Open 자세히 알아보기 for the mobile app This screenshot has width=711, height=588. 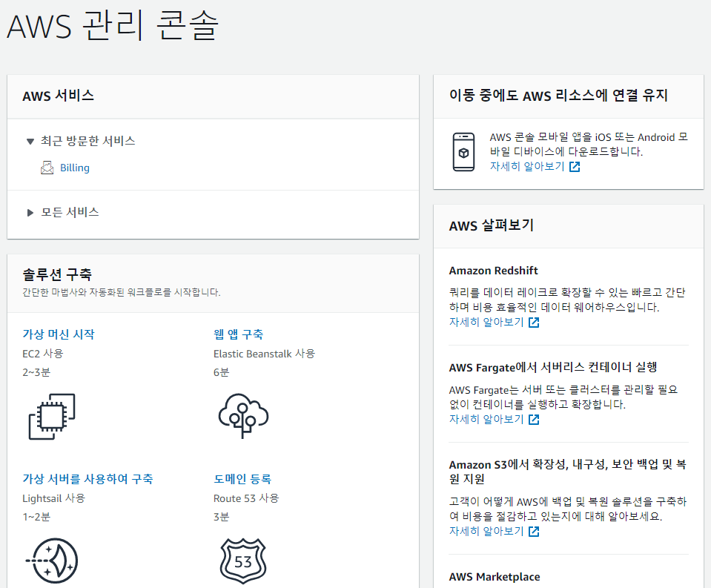[x=527, y=167]
